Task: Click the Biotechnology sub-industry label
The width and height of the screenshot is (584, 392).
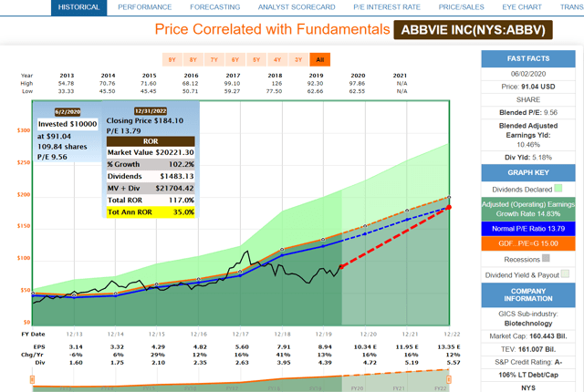Action: [528, 324]
